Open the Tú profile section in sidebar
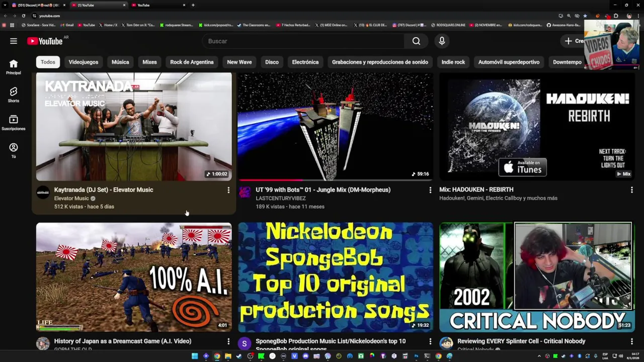Image resolution: width=644 pixels, height=362 pixels. 14,150
